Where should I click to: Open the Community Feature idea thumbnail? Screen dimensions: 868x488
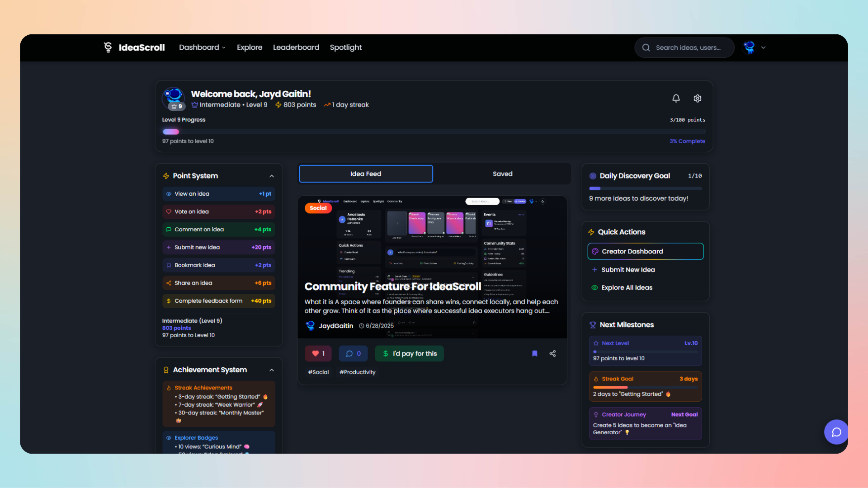point(432,267)
